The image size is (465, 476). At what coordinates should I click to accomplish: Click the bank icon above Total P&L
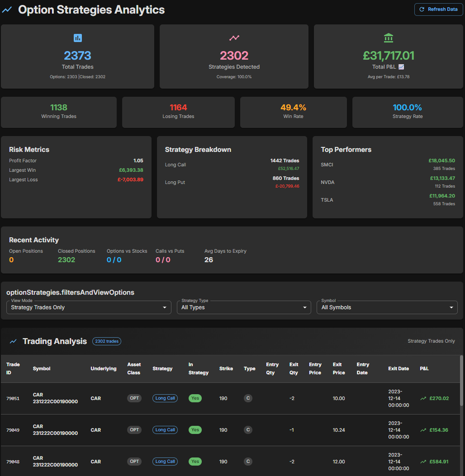[388, 38]
